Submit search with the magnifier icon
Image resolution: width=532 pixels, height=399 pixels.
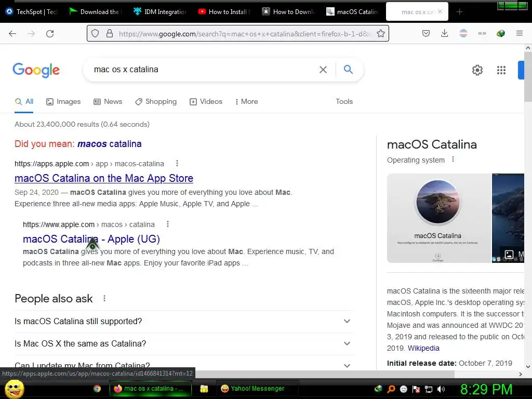click(348, 69)
